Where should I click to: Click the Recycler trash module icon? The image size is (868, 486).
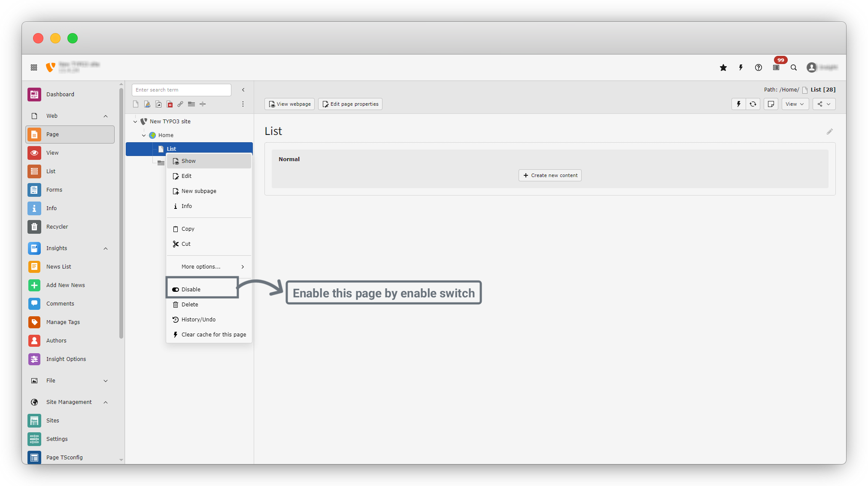click(34, 226)
